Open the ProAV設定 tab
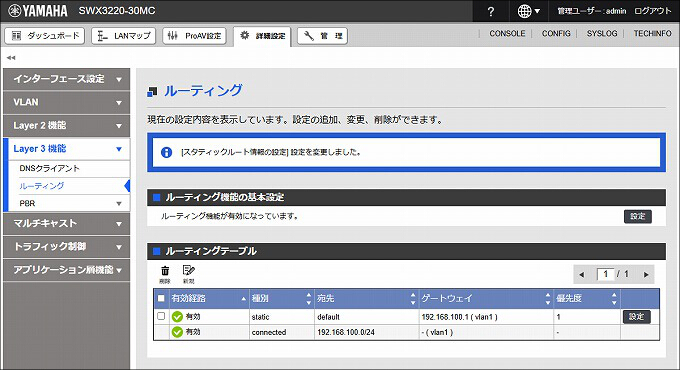The image size is (680, 370). tap(194, 36)
